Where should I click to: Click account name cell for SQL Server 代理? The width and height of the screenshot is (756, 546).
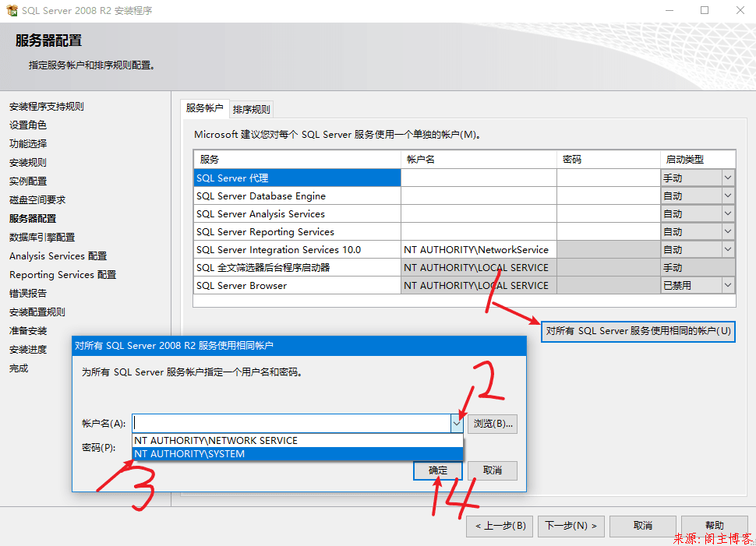(479, 178)
